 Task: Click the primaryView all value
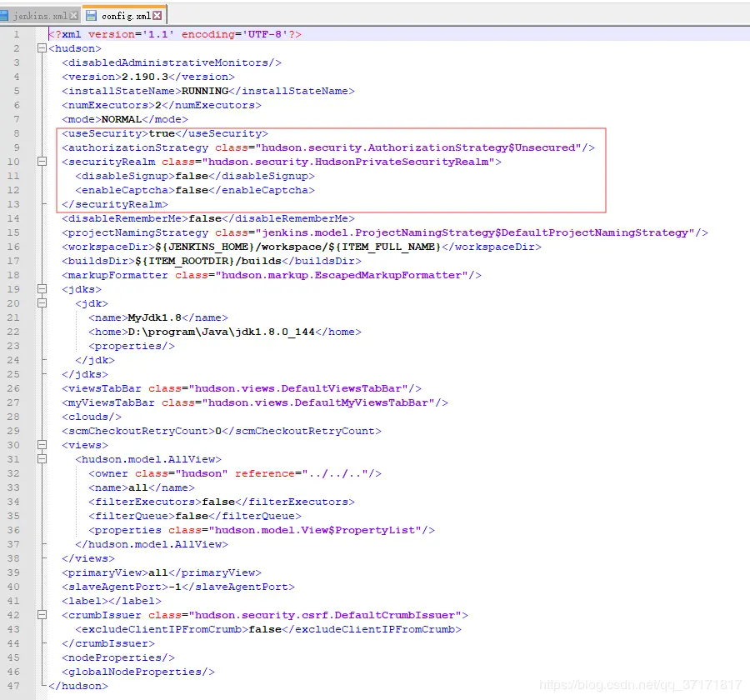(157, 572)
